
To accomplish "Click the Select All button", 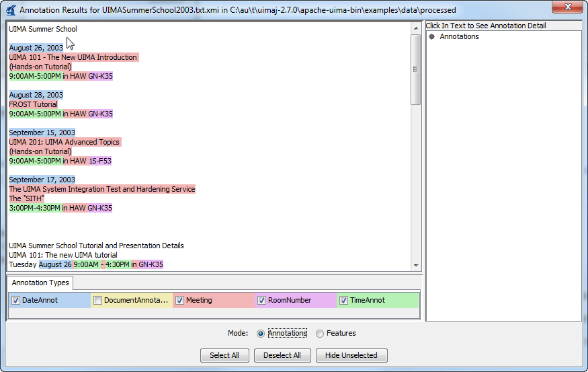I will (x=224, y=355).
